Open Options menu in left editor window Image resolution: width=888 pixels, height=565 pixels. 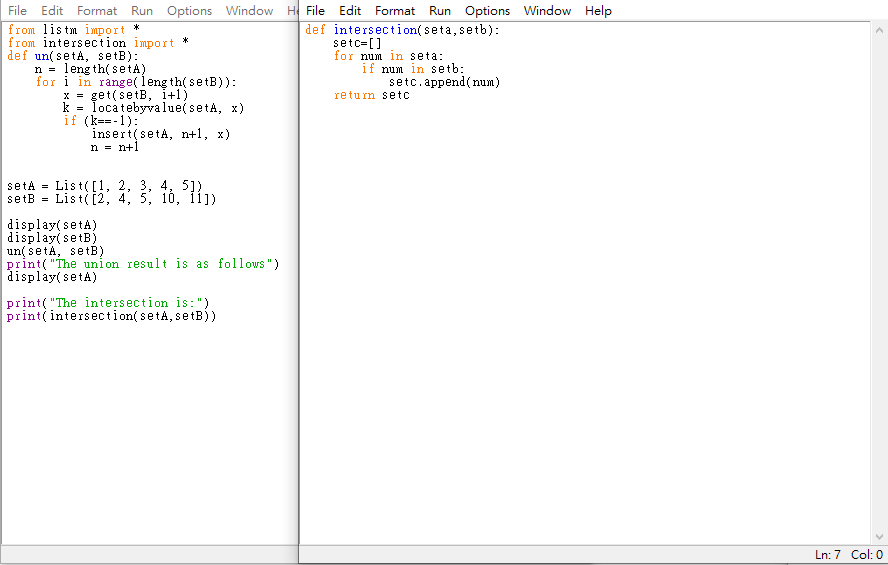[189, 11]
